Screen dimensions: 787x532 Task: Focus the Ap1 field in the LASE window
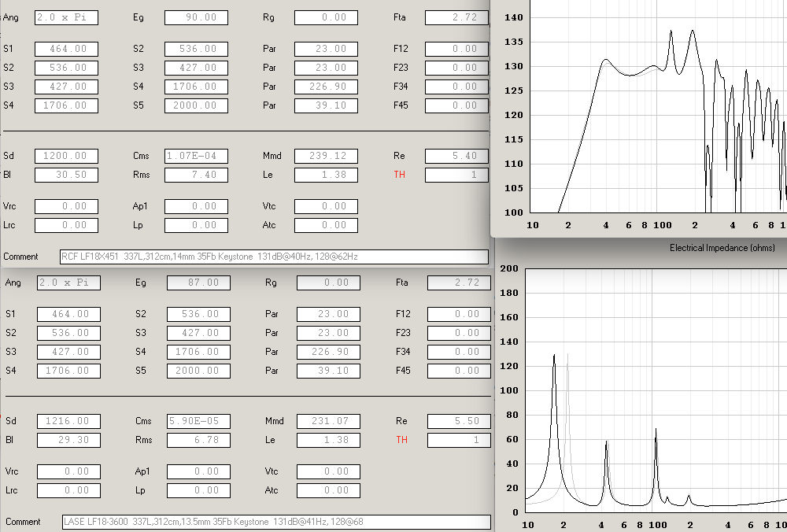[x=199, y=472]
